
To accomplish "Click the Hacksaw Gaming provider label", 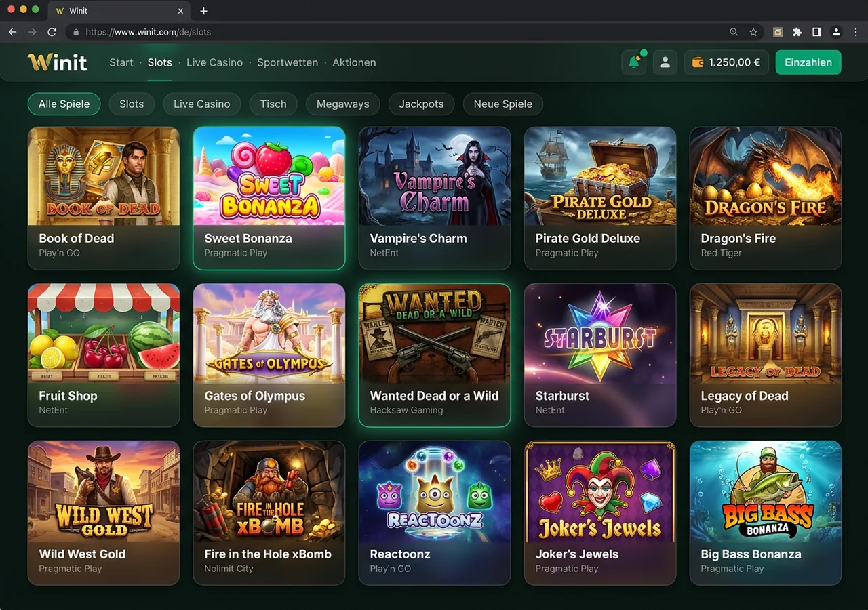I will click(406, 410).
